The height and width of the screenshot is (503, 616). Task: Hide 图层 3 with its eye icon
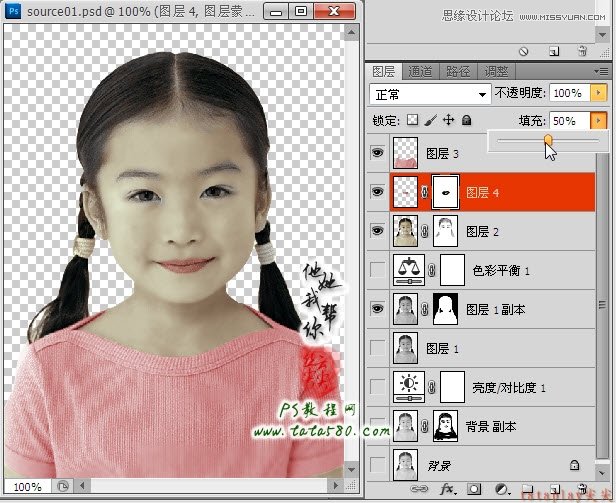click(x=378, y=152)
